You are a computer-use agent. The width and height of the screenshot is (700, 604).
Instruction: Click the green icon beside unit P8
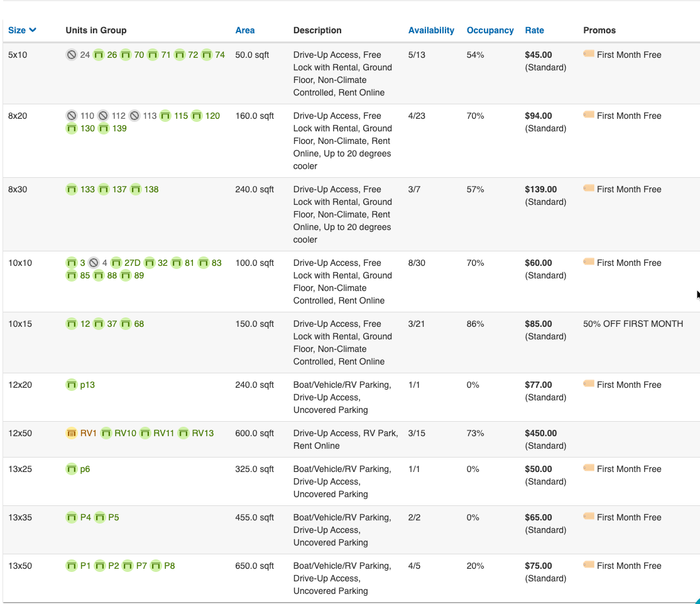point(156,566)
